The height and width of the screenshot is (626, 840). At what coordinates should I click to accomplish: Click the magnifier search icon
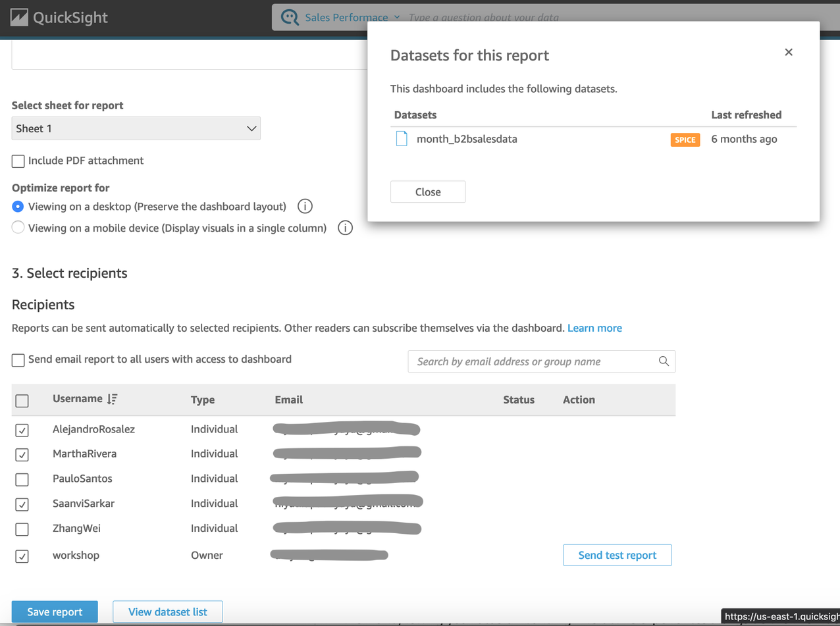pos(664,361)
